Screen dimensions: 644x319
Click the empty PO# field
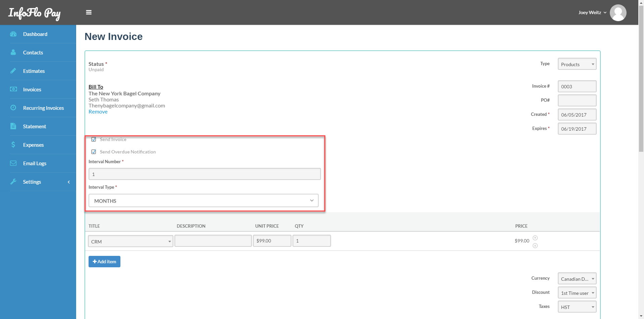[577, 100]
